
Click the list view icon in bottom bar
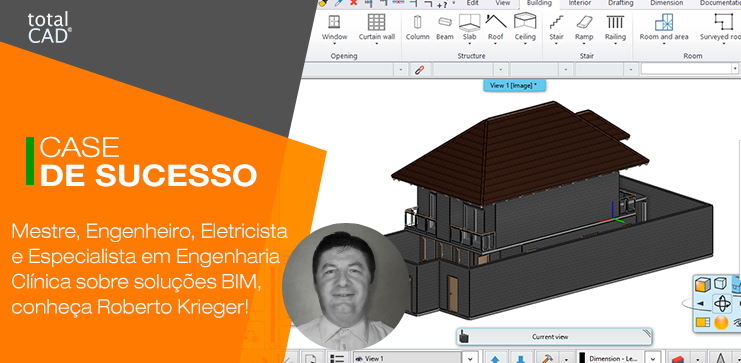(x=337, y=358)
